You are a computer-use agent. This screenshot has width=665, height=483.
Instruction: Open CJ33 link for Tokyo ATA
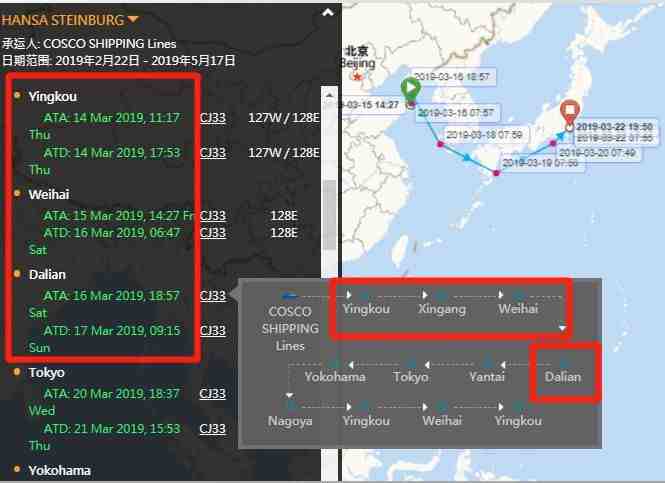212,394
